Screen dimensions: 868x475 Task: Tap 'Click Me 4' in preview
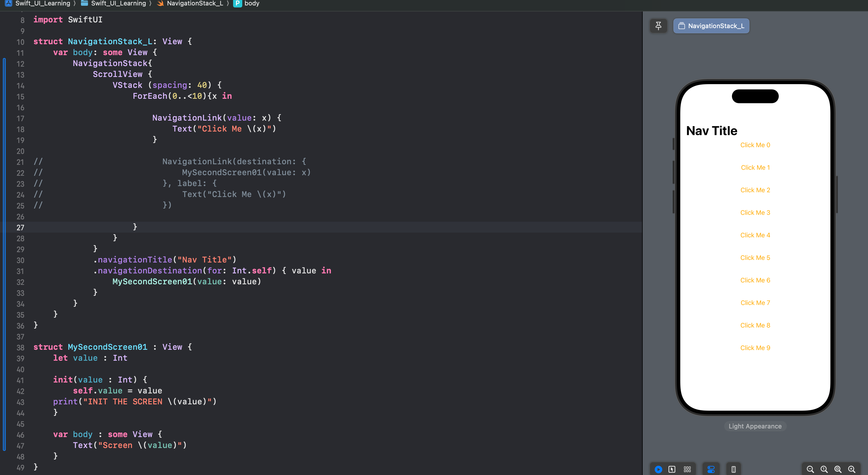coord(755,235)
